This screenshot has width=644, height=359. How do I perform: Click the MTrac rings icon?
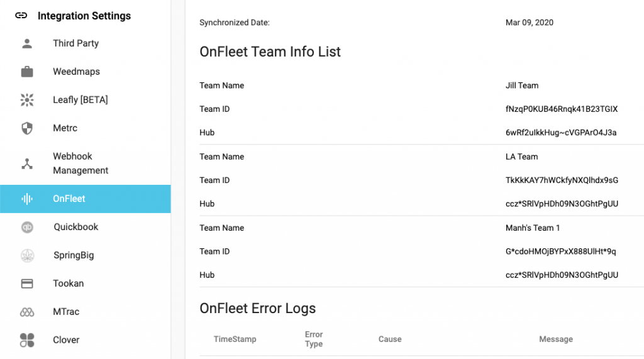point(27,312)
